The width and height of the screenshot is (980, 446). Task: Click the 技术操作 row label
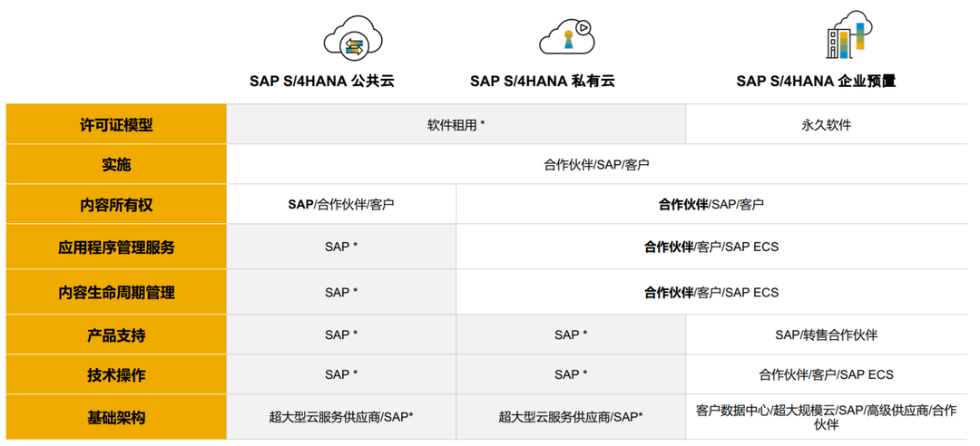[x=116, y=374]
